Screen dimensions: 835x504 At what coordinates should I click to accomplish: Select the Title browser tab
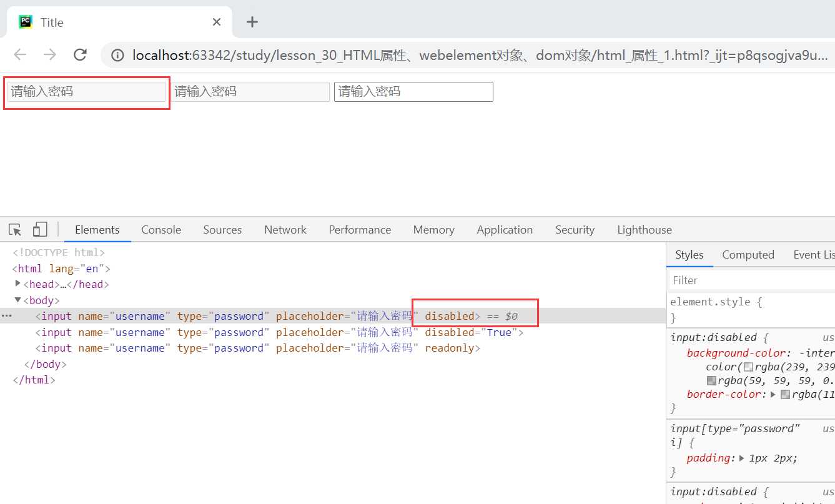[x=119, y=22]
